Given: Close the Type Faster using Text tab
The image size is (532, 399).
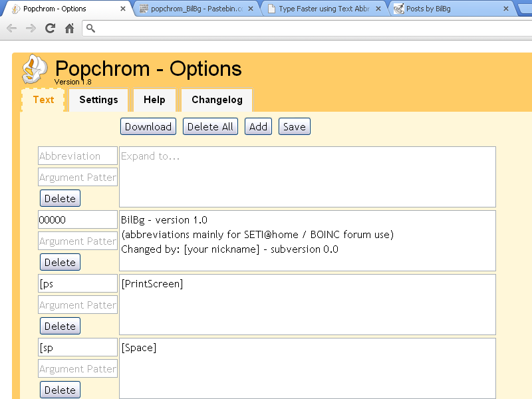Looking at the screenshot, I should coord(378,9).
